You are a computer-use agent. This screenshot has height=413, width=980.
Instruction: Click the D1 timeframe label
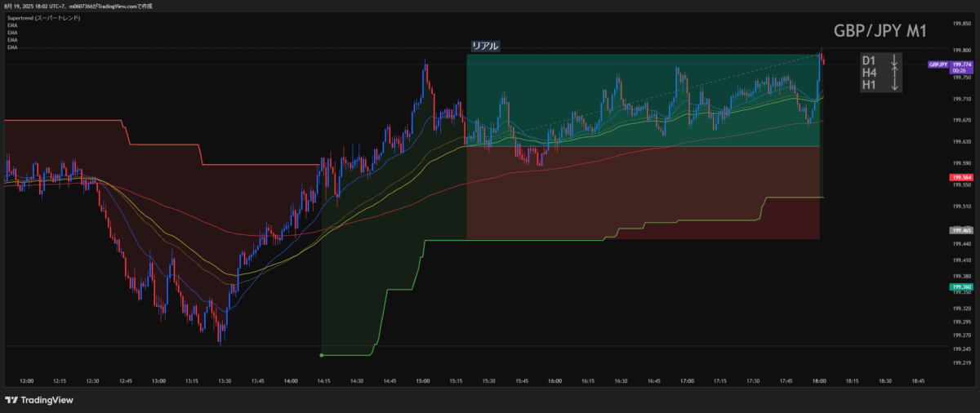coord(869,61)
